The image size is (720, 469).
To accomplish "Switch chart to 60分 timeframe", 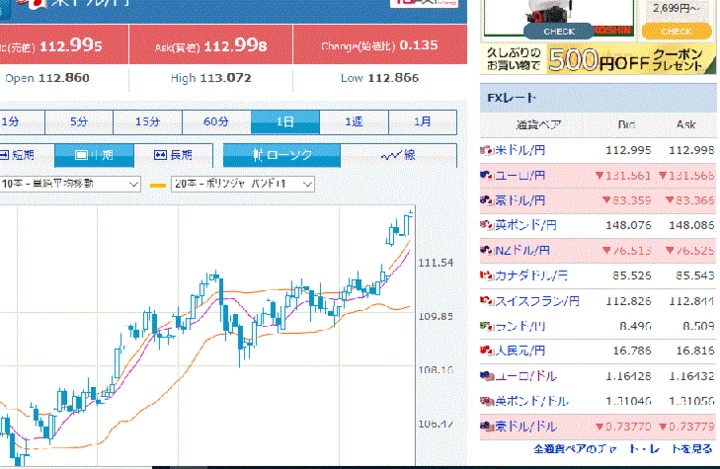I will point(216,122).
